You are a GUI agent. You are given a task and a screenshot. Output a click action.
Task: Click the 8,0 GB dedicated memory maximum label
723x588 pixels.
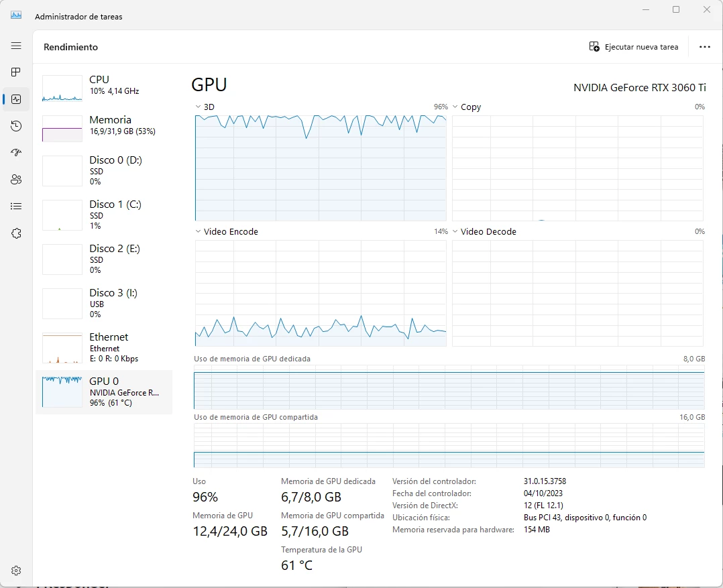coord(694,359)
